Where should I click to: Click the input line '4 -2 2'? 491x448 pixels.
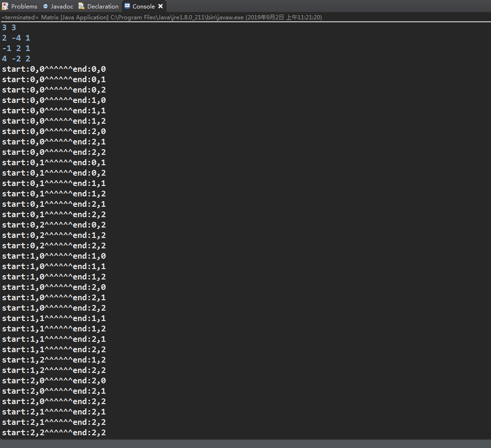(16, 59)
